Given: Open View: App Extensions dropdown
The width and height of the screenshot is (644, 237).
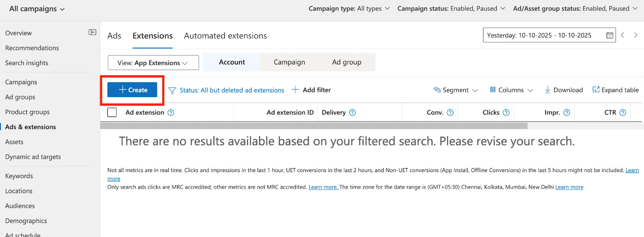Looking at the screenshot, I should tap(153, 62).
